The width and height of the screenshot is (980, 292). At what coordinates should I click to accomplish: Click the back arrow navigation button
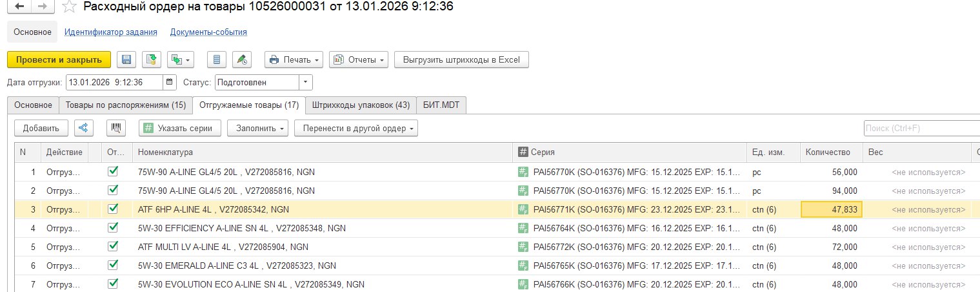20,7
